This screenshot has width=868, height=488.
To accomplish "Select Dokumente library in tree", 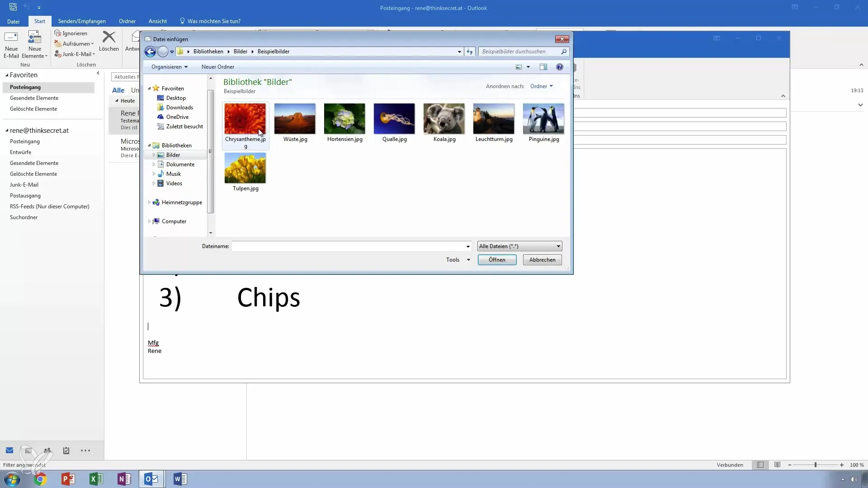I will [180, 164].
